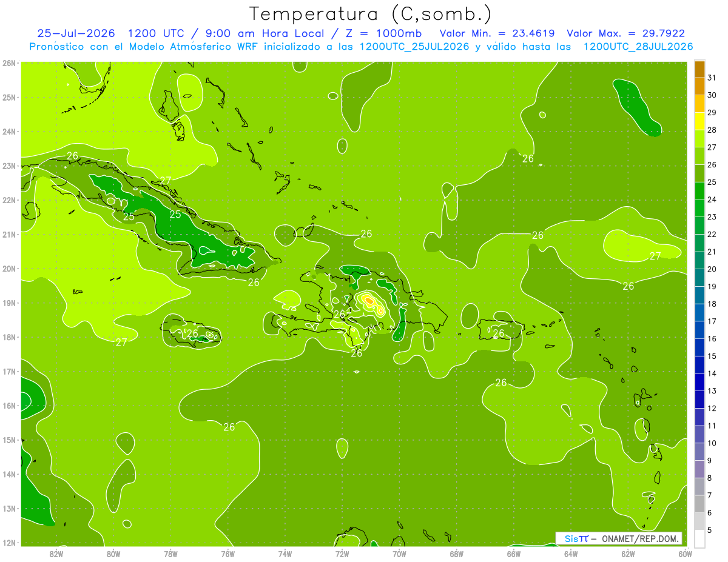The width and height of the screenshot is (728, 562).
Task: Click the teal legend swatch between 19 and 20
Action: tap(699, 278)
